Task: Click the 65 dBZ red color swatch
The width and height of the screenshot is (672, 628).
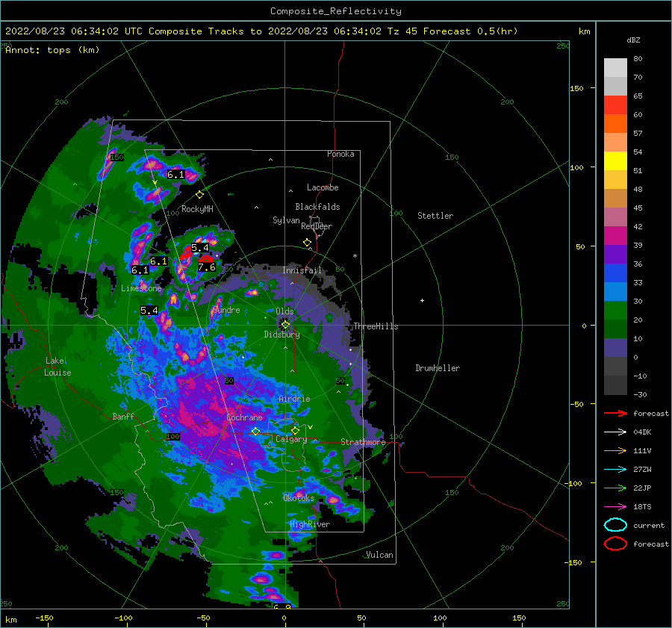Action: coord(615,105)
